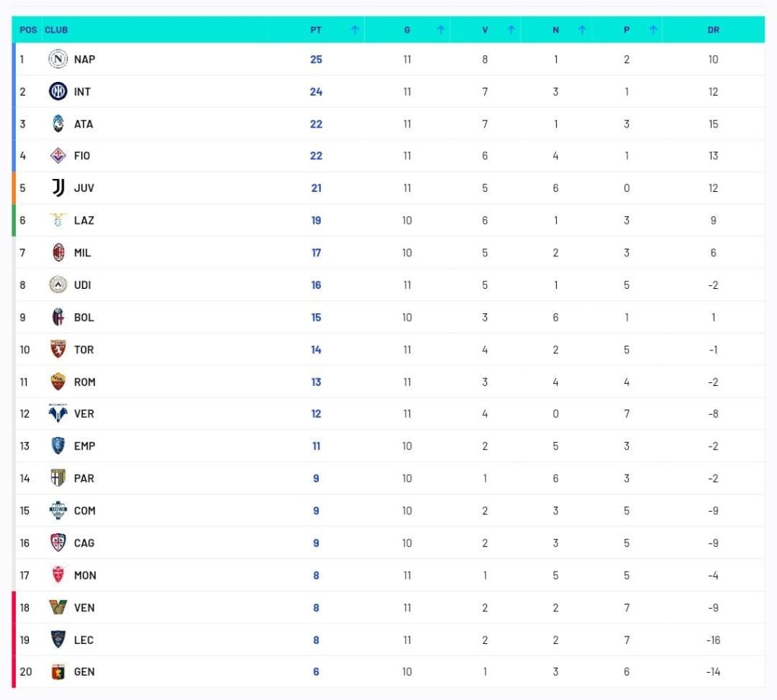777x700 pixels.
Task: Click the Roma club crest icon
Action: 58,381
